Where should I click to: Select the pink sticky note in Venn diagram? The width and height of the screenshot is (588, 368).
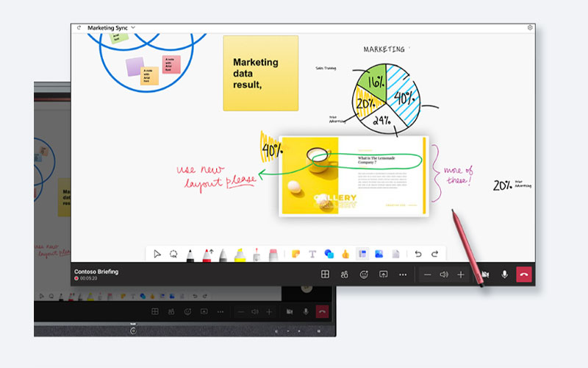[171, 64]
